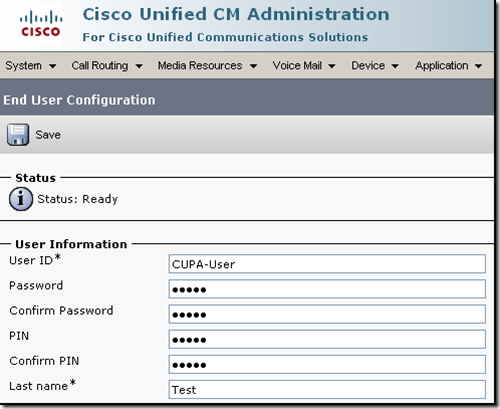Click the 'Password' label
Viewport: 500px width, 409px height.
36,286
